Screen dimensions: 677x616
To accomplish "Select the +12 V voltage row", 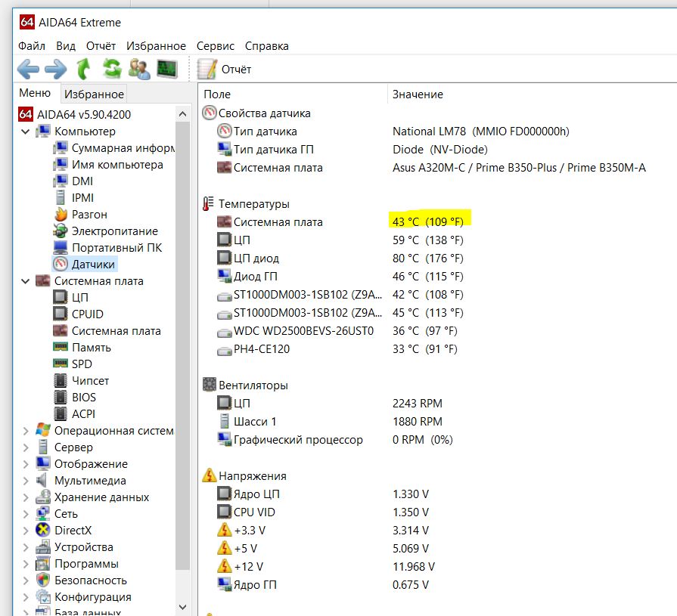I will [326, 566].
